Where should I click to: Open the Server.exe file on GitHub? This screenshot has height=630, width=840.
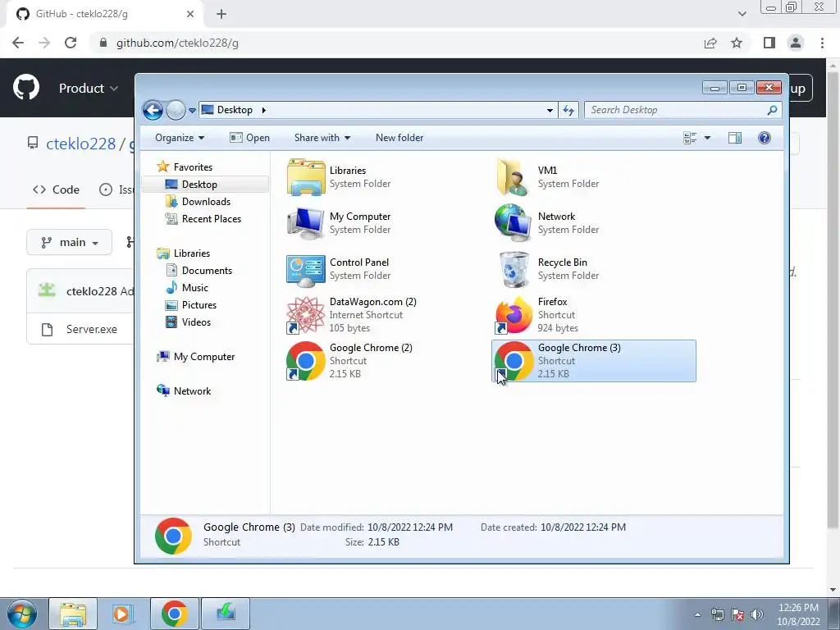tap(92, 330)
